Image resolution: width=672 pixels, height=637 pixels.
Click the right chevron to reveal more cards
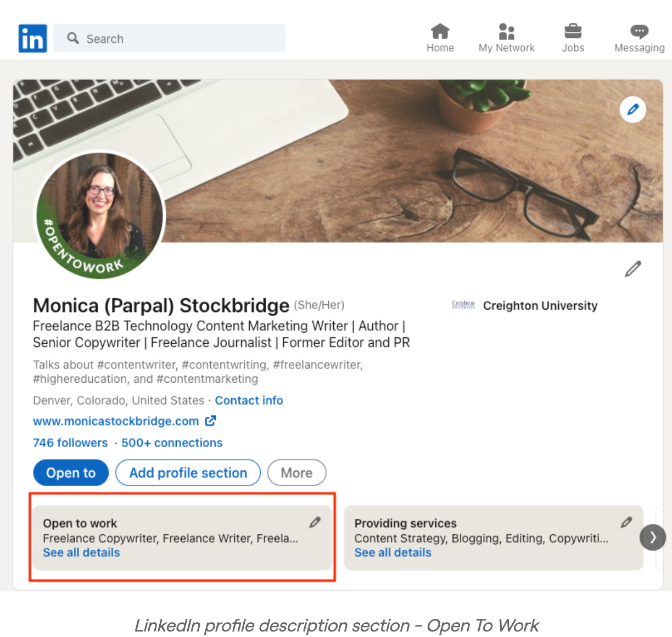click(653, 537)
